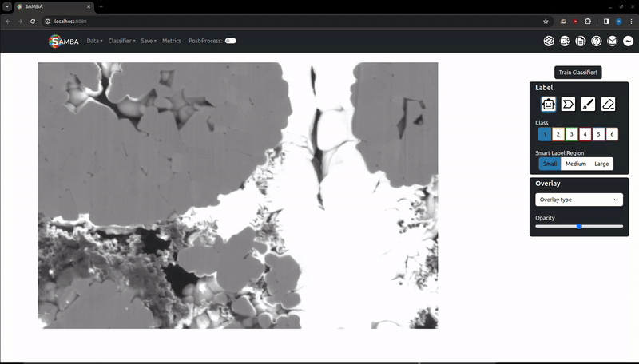The height and width of the screenshot is (364, 639).
Task: Click the Train Classifier! button
Action: (x=577, y=73)
